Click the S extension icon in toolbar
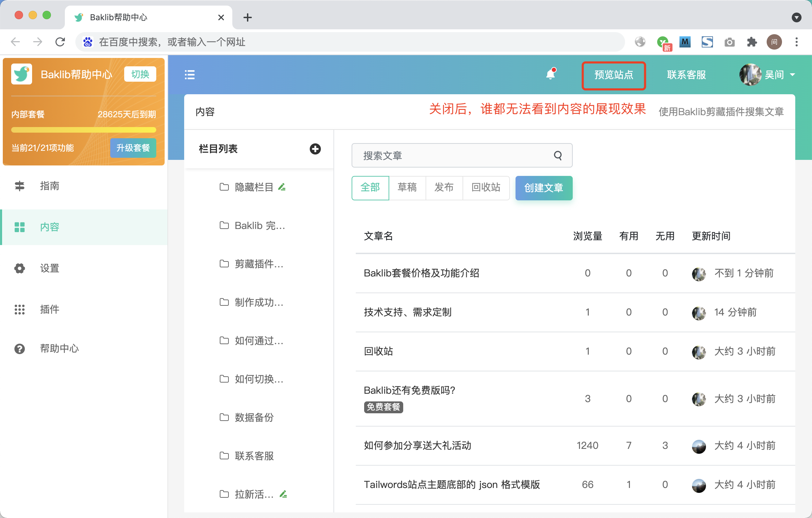Viewport: 812px width, 518px height. (x=707, y=42)
